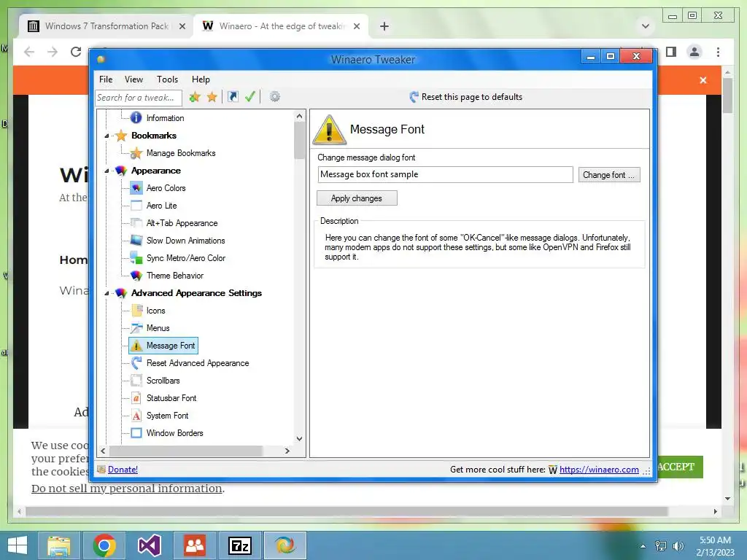Click the Information blue icon
The height and width of the screenshot is (560, 747).
pyautogui.click(x=136, y=117)
